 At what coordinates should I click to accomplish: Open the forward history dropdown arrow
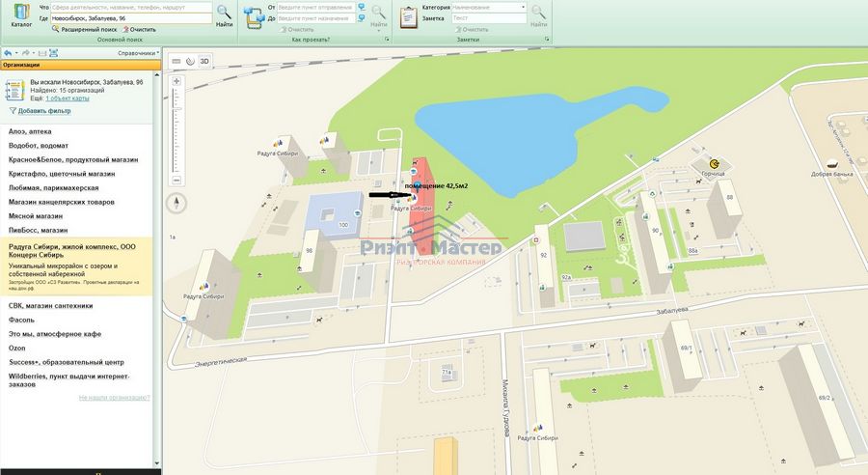click(x=34, y=53)
